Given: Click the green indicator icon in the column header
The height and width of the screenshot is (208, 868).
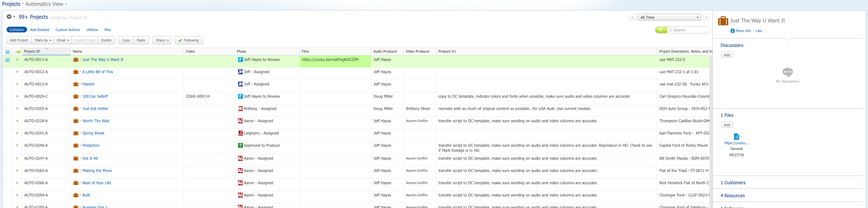Looking at the screenshot, I should (x=18, y=52).
